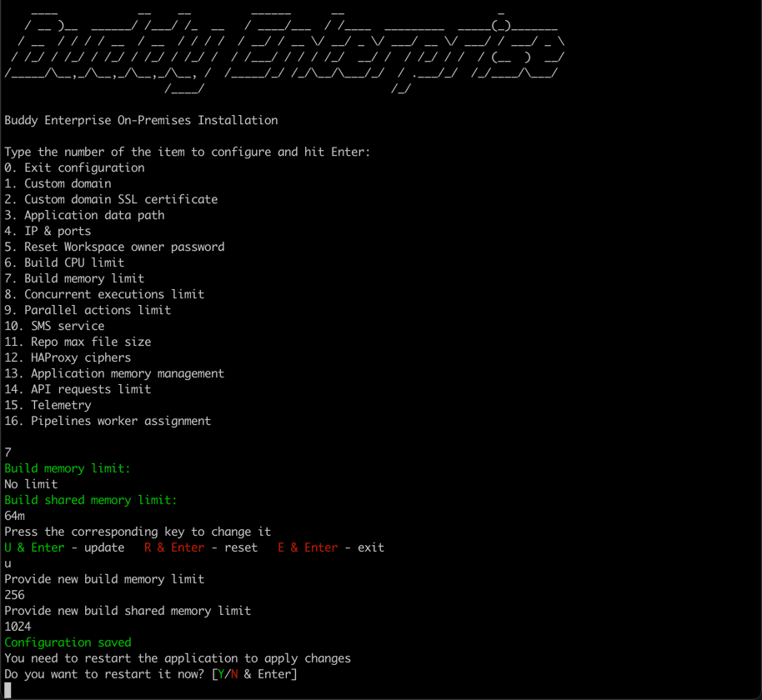Viewport: 762px width, 700px height.
Task: Click '8. Concurrent executions limit' entry
Action: tap(104, 294)
